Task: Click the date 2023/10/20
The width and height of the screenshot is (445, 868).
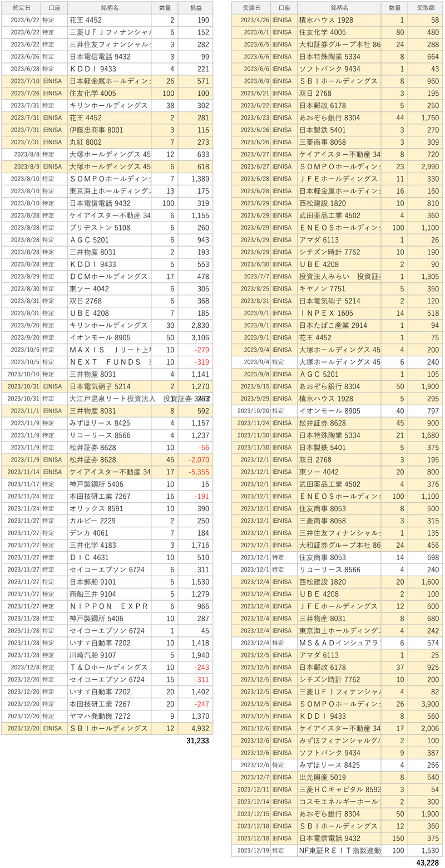Action: pos(254,411)
